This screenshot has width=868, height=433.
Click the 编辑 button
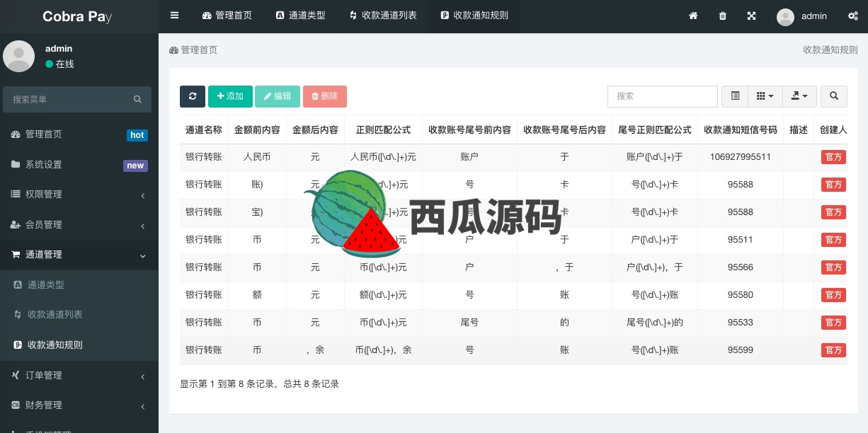click(x=278, y=96)
